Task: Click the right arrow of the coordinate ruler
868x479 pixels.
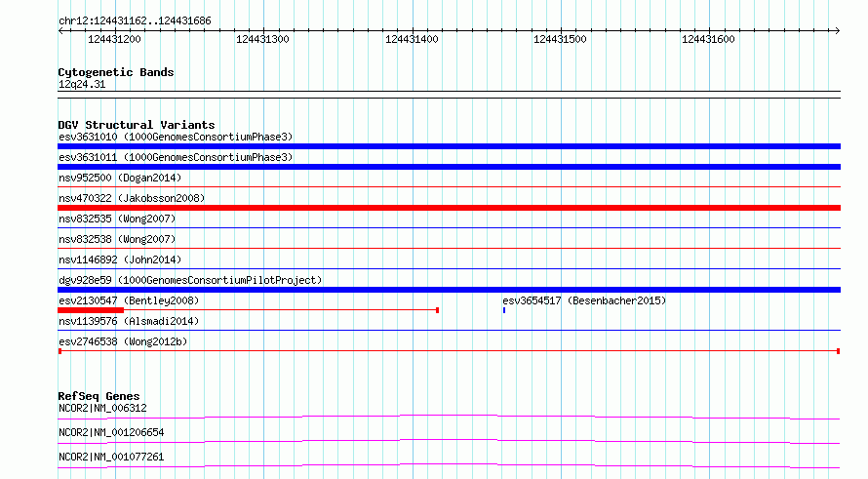Action: (837, 31)
